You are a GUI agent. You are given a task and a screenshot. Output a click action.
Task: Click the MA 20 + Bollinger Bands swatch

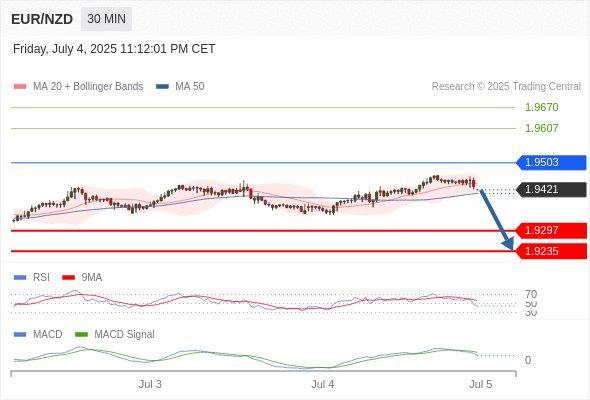coord(20,87)
